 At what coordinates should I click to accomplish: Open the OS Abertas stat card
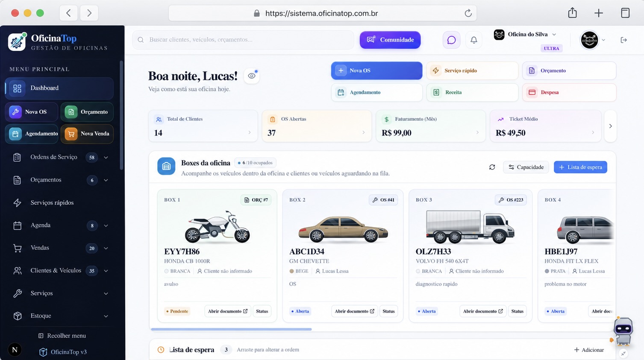[317, 126]
